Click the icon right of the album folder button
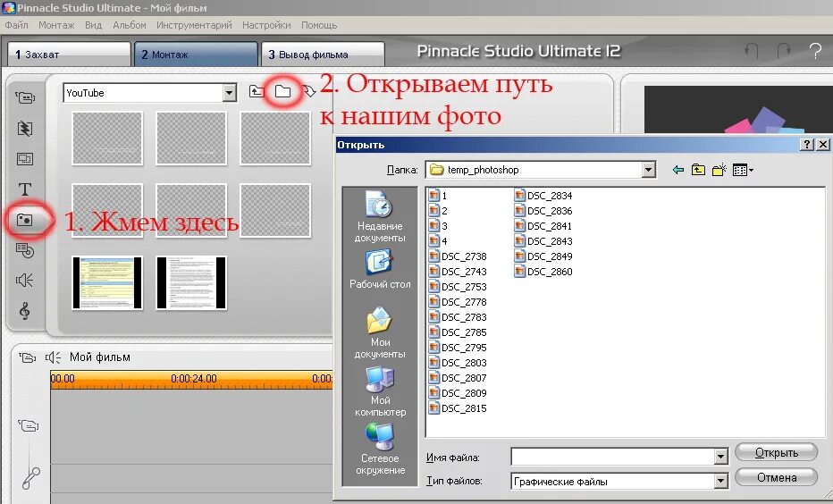Screen dimensions: 833x504 (308, 91)
